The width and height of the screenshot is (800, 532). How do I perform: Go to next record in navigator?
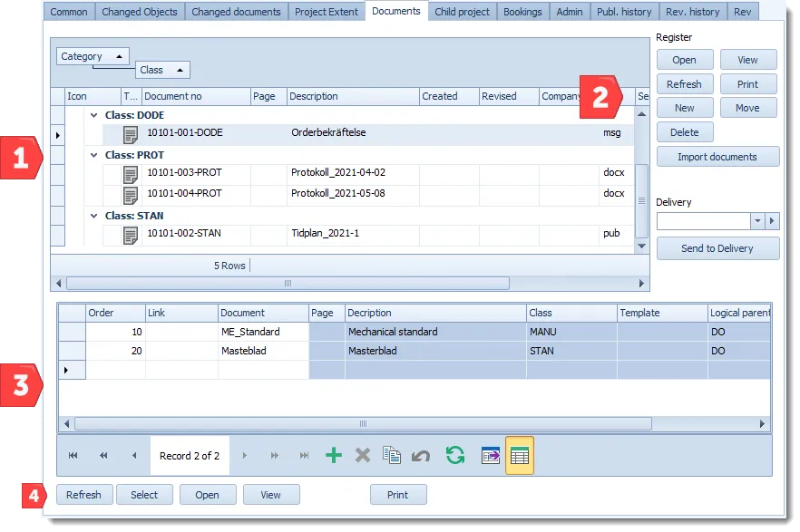[244, 456]
